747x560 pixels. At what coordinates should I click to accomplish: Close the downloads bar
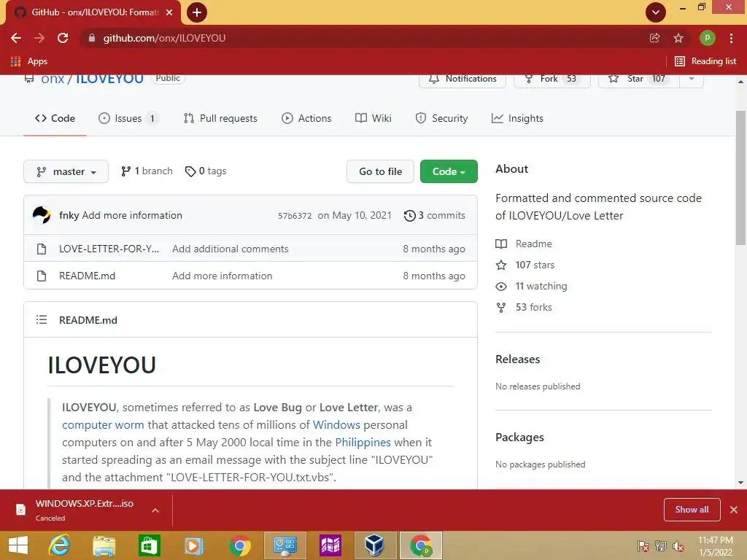pos(734,510)
